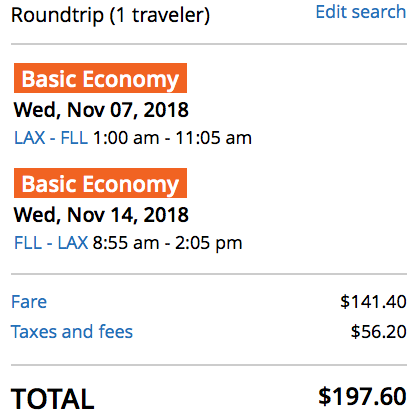Select the Basic Economy badge above Nov 14

(100, 183)
